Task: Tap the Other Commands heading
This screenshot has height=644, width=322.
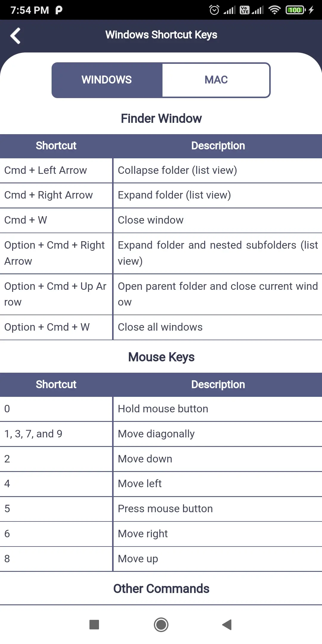Action: coord(161,589)
